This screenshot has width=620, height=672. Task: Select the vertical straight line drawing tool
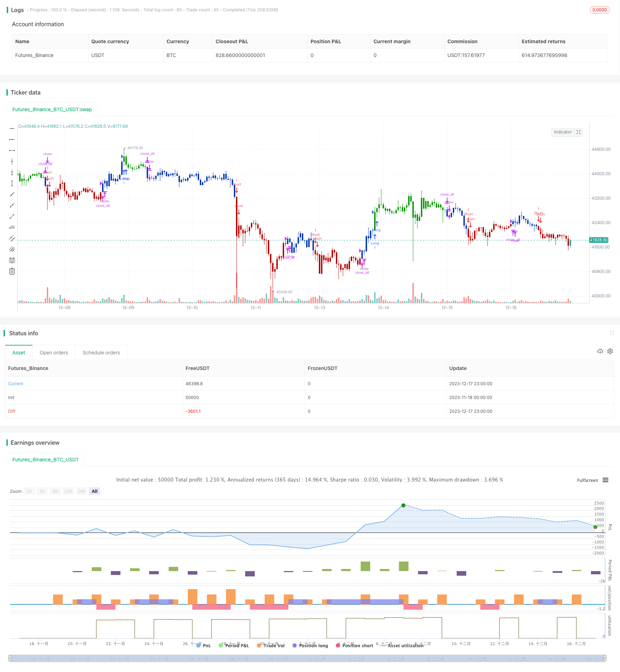(12, 161)
